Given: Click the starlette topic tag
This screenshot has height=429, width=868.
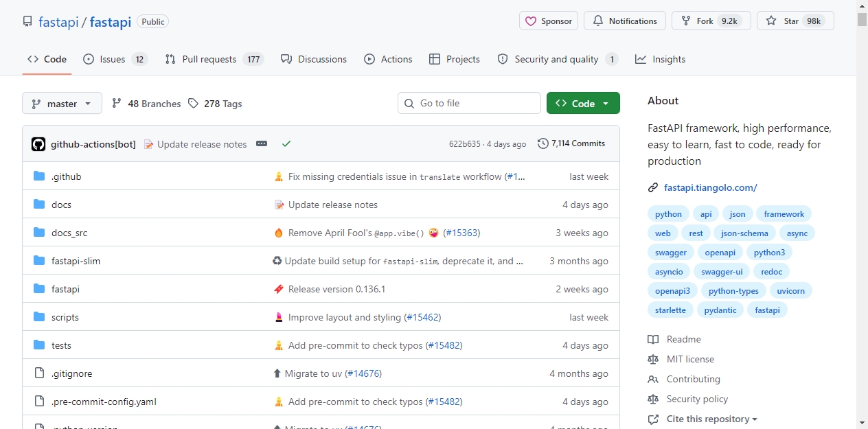Looking at the screenshot, I should tap(670, 310).
